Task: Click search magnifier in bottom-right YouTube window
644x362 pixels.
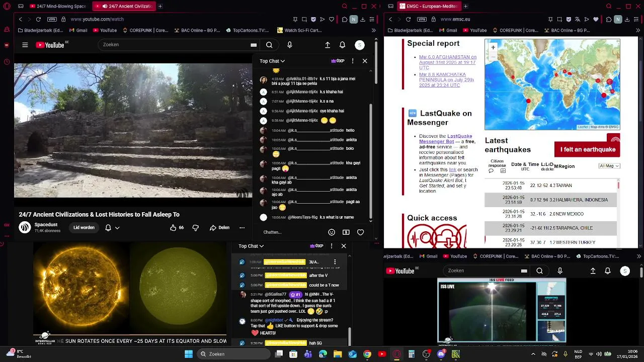Action: (539, 270)
